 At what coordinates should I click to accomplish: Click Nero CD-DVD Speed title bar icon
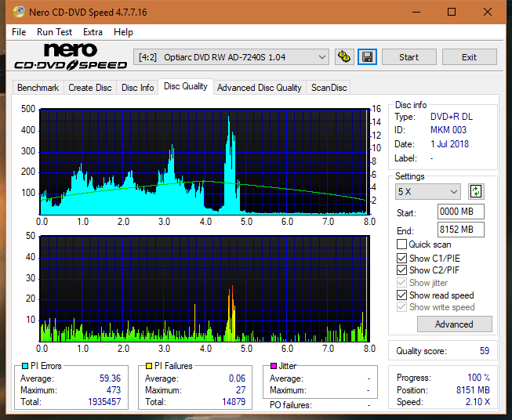(x=19, y=12)
